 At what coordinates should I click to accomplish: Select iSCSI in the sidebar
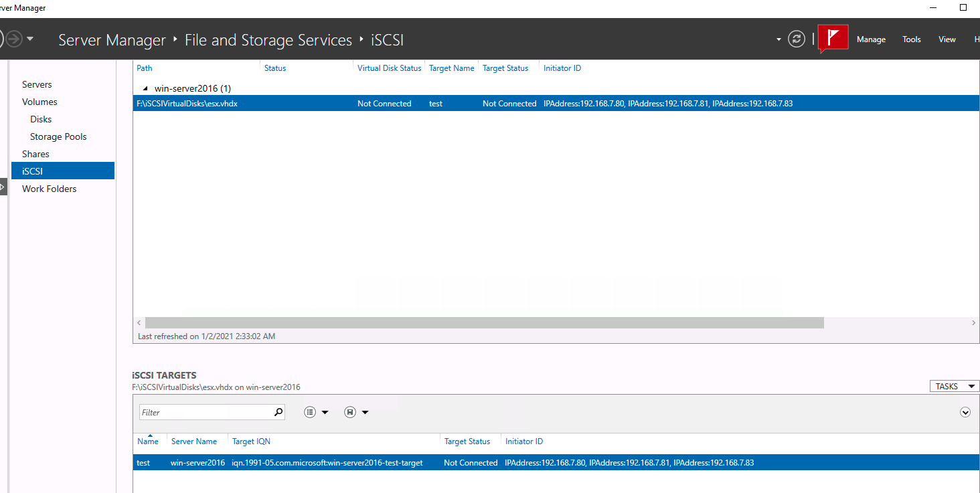tap(63, 171)
